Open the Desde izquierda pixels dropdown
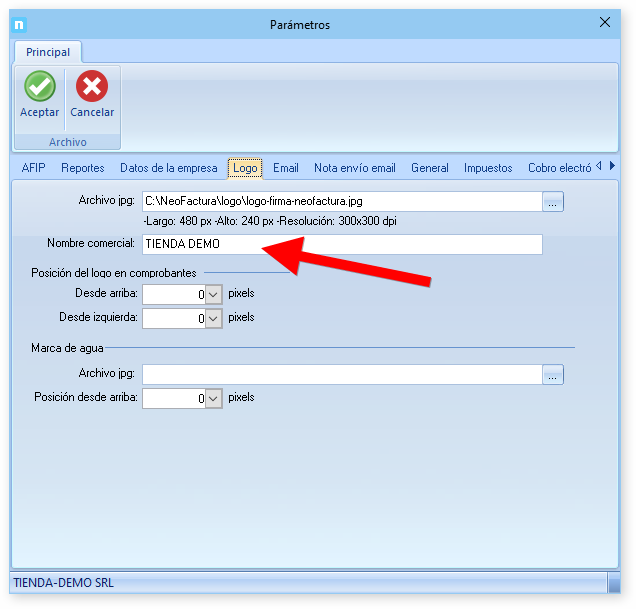The image size is (636, 609). (213, 319)
